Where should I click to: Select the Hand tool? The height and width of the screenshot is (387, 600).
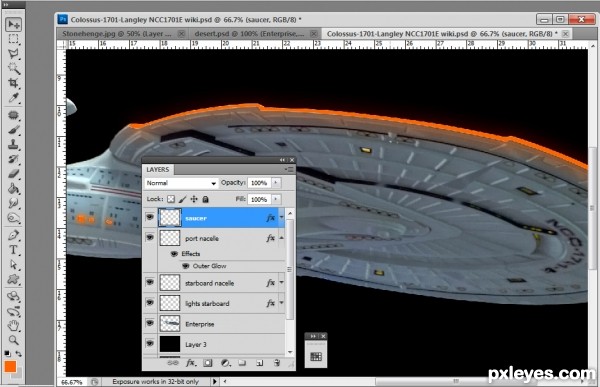pyautogui.click(x=14, y=325)
